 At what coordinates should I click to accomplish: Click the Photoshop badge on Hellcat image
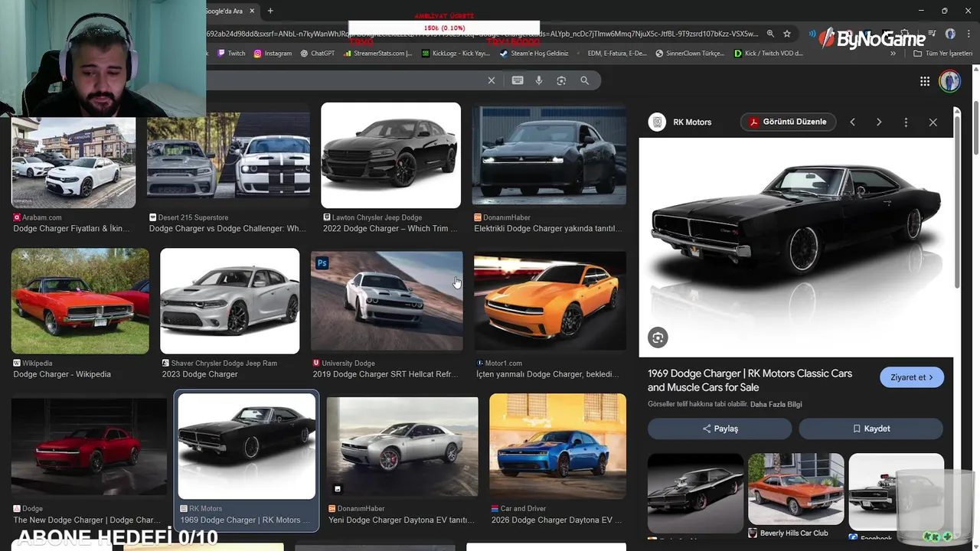coord(322,262)
